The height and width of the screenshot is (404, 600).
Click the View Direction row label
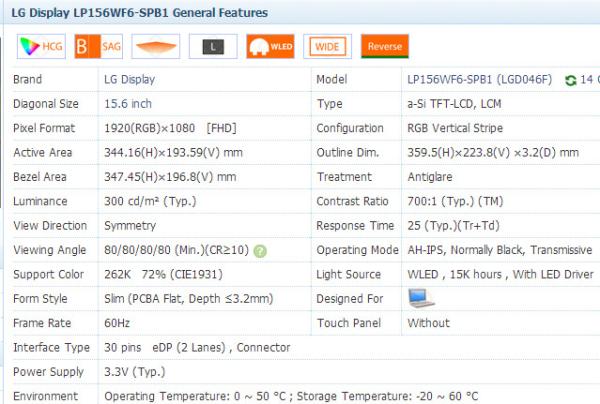tap(50, 226)
